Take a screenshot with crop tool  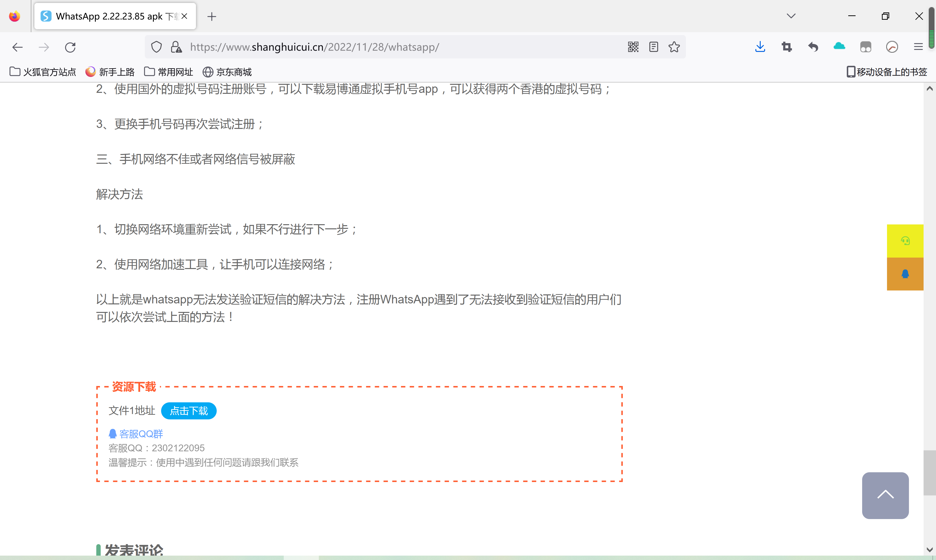click(787, 47)
